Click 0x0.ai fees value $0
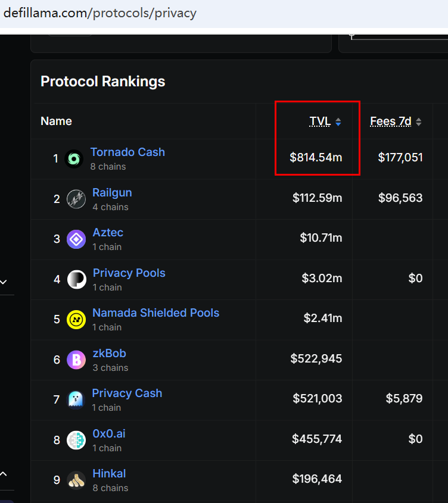Screen dimensions: 448x503 click(x=415, y=439)
